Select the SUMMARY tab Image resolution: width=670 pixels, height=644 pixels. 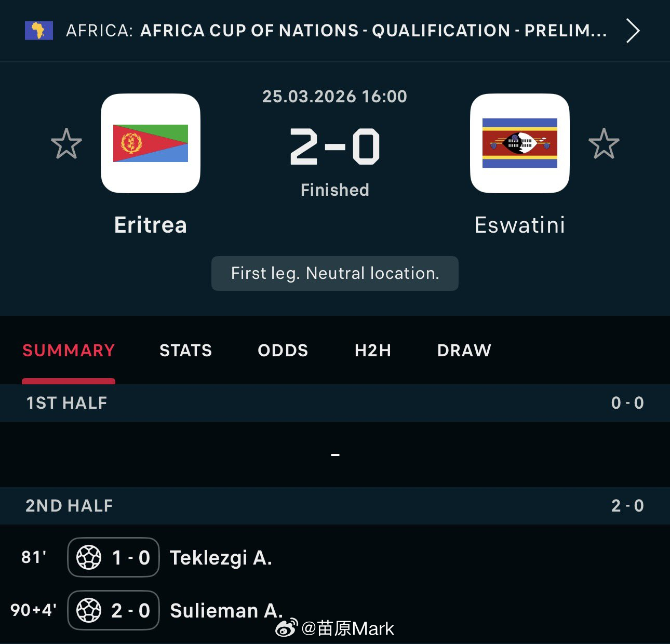(x=69, y=351)
